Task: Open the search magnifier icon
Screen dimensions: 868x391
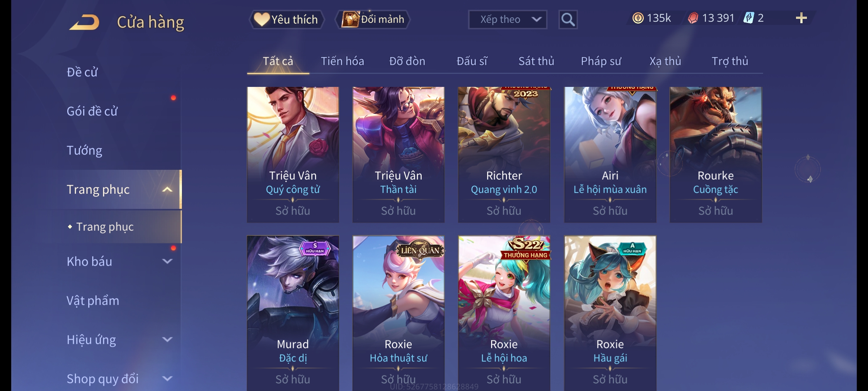Action: pyautogui.click(x=568, y=20)
